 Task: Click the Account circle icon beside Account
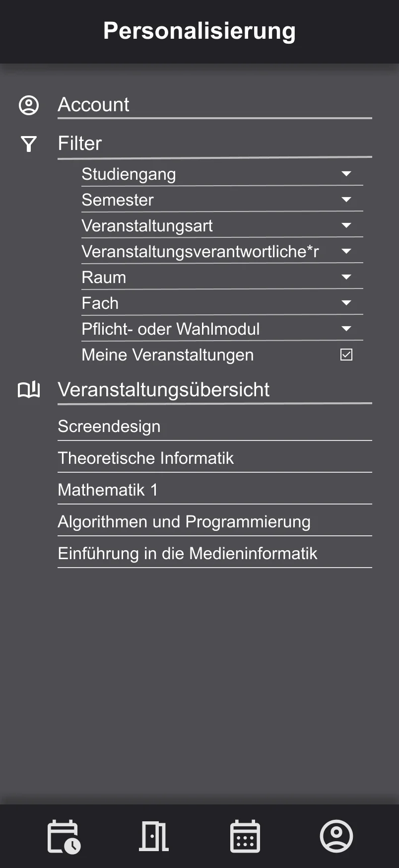pyautogui.click(x=29, y=105)
